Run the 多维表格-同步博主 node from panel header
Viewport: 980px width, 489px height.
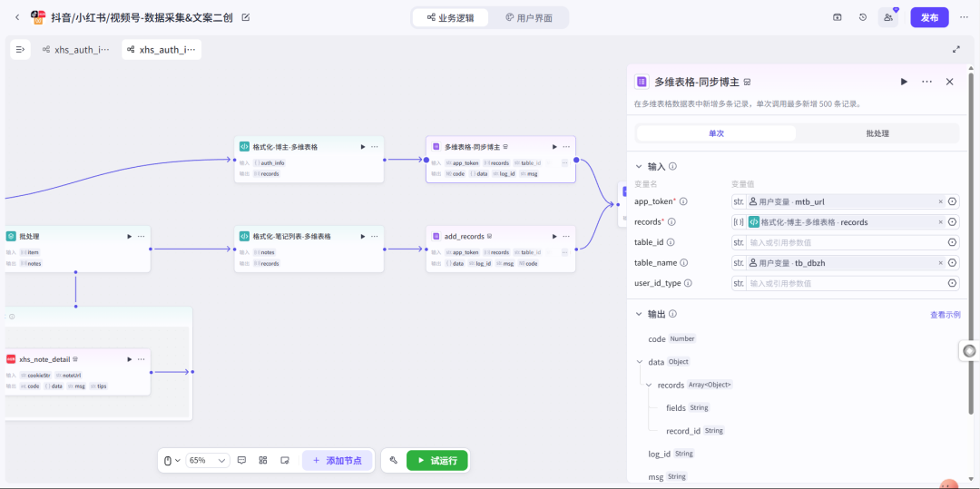(x=904, y=82)
